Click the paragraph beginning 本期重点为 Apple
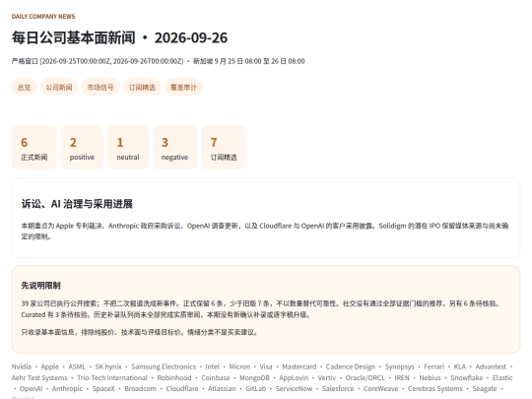This screenshot has width=532, height=399. [265, 232]
